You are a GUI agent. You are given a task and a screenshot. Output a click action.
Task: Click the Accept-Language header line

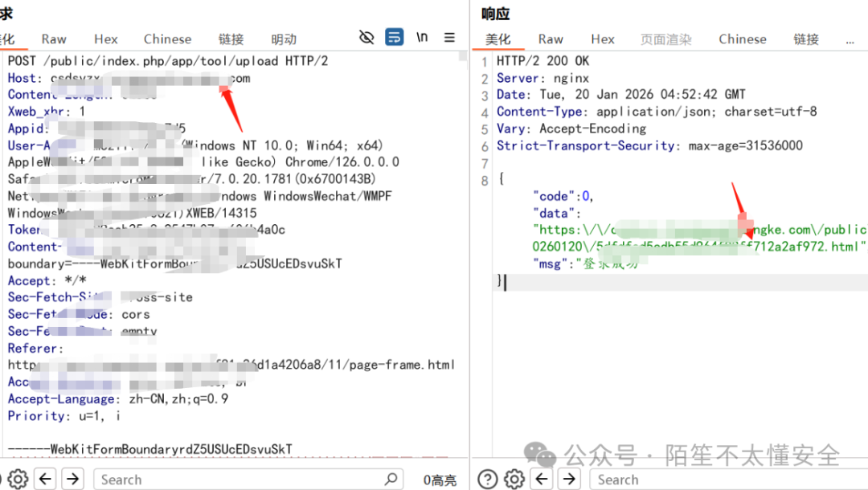118,398
